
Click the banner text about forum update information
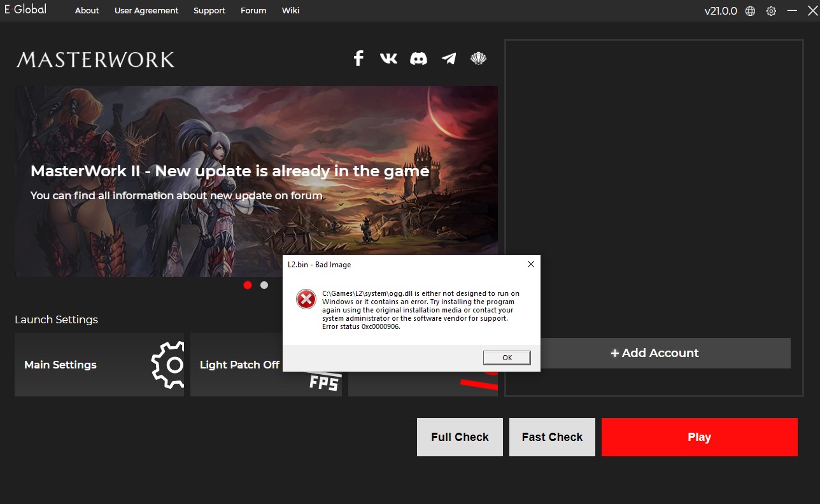click(176, 195)
